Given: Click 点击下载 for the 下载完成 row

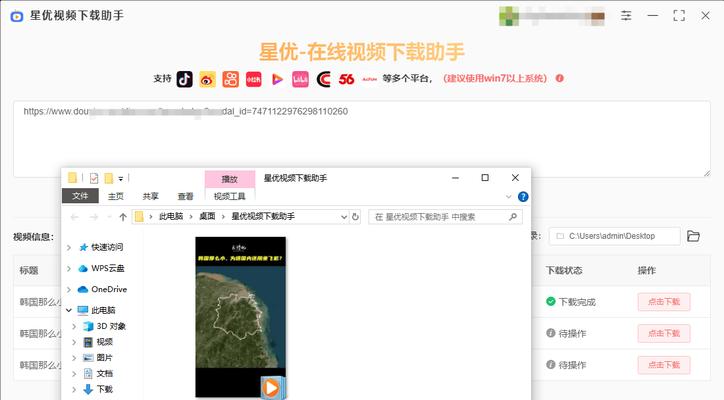Looking at the screenshot, I should point(664,302).
